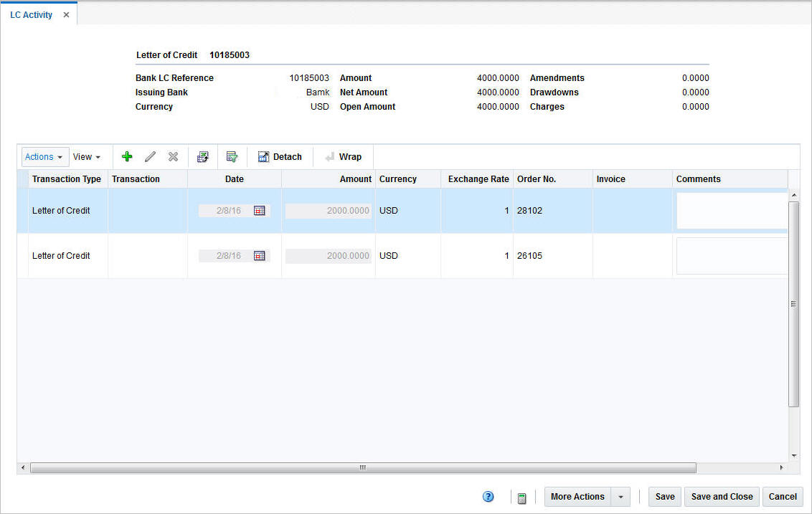Click the Comments field for order 28102
The image size is (812, 514).
[732, 210]
